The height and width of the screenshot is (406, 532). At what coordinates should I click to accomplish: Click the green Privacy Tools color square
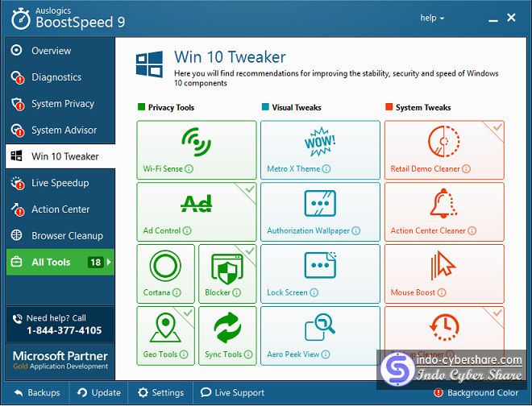[x=142, y=107]
